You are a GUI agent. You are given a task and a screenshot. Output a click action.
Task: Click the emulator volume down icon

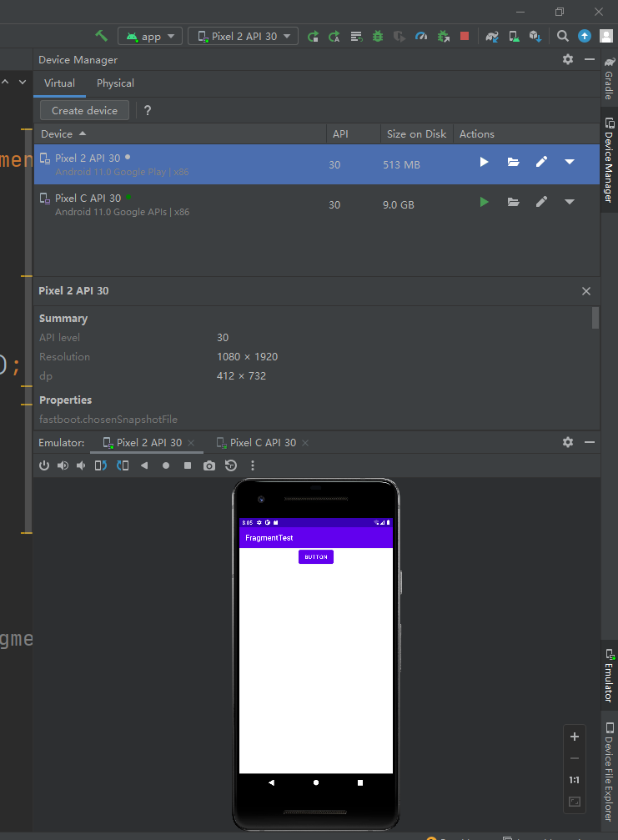[81, 465]
